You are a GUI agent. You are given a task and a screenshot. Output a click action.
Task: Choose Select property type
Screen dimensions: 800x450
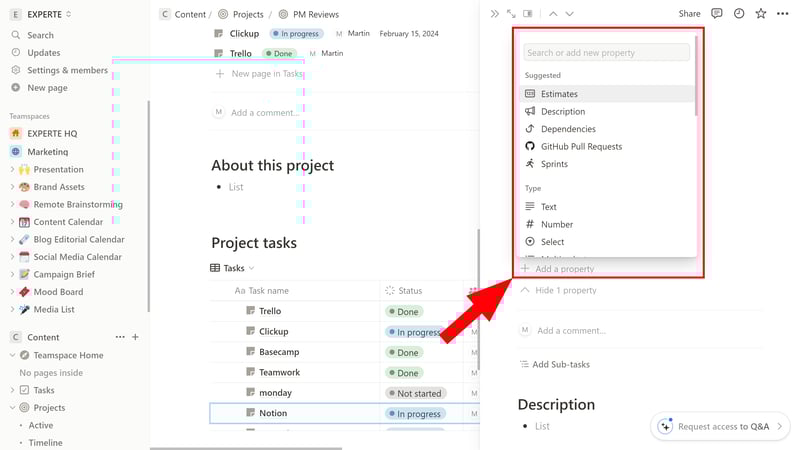coord(607,242)
